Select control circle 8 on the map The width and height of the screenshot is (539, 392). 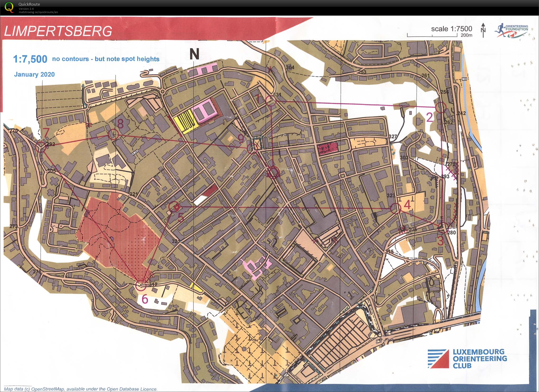point(113,135)
